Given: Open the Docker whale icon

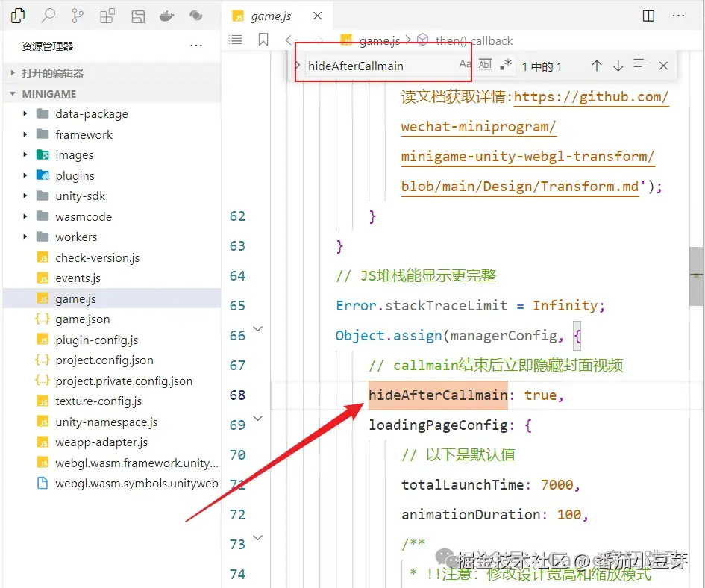Looking at the screenshot, I should pyautogui.click(x=167, y=16).
